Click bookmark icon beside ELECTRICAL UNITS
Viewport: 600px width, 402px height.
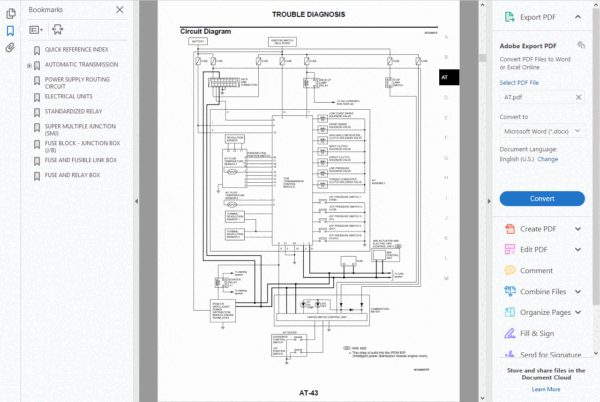click(37, 98)
